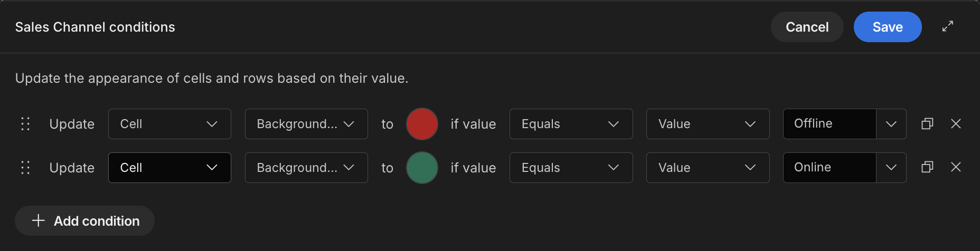Delete the Online condition with X icon
The height and width of the screenshot is (251, 980).
956,167
